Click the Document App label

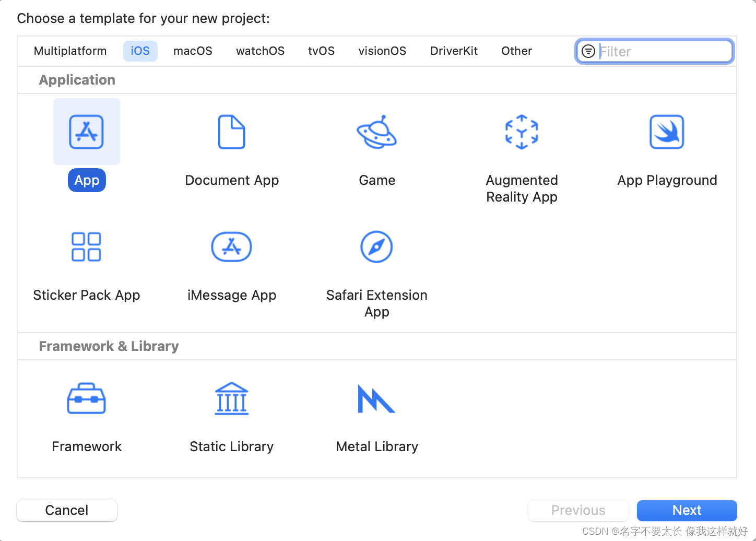tap(232, 180)
